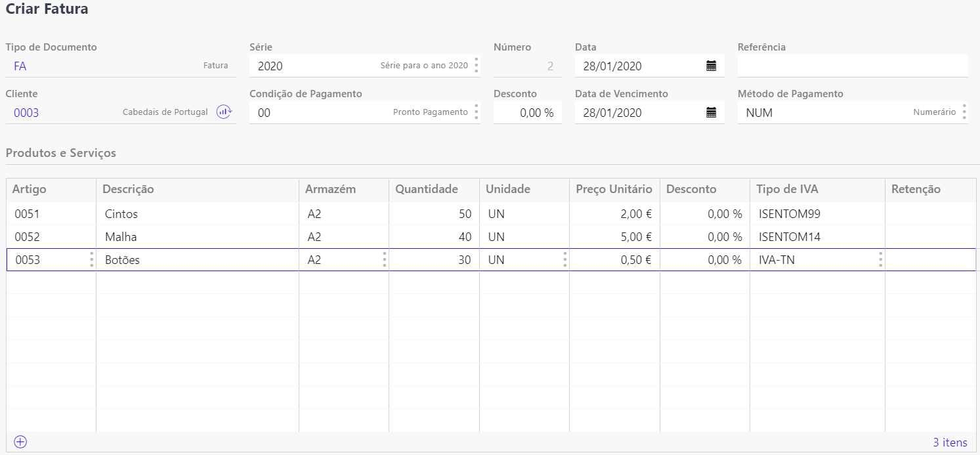This screenshot has height=455, width=980.
Task: Click the Tipo de IVA column header
Action: [x=787, y=189]
